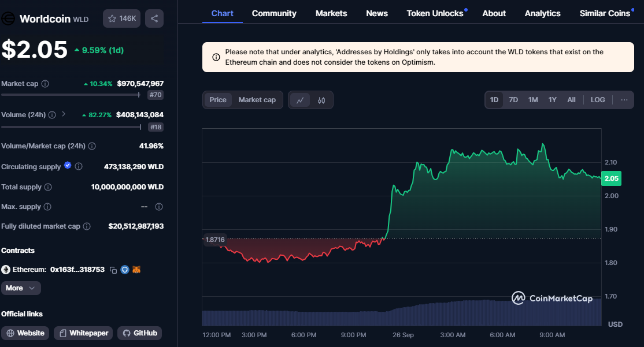Image resolution: width=644 pixels, height=347 pixels.
Task: Expand Volume (24h) details chevron
Action: coord(64,114)
